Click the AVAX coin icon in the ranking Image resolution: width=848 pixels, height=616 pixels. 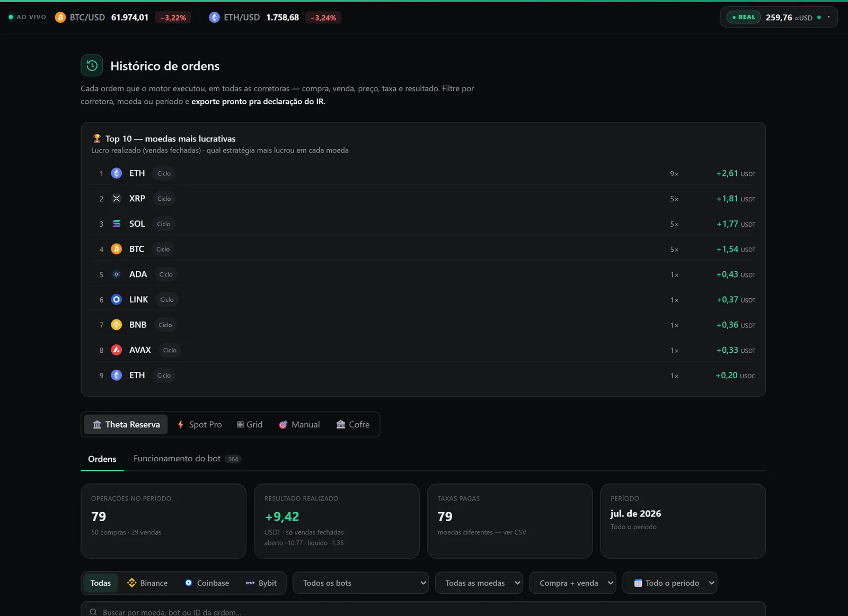click(117, 350)
